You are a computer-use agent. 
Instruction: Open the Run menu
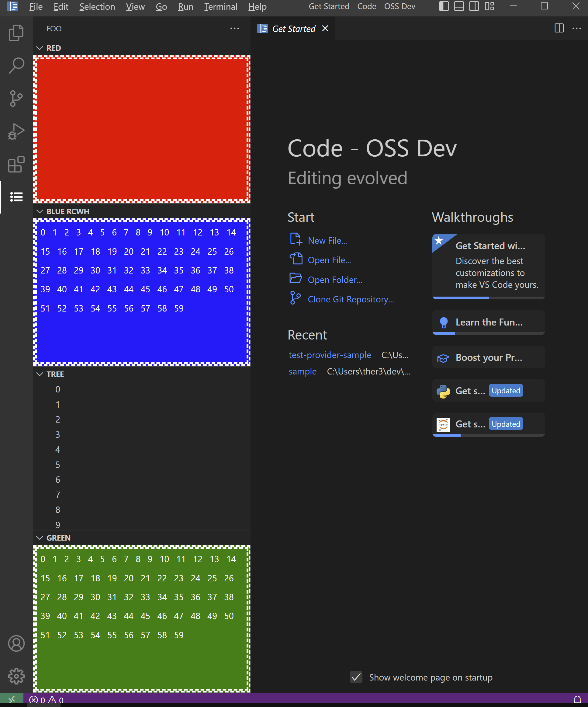[186, 7]
